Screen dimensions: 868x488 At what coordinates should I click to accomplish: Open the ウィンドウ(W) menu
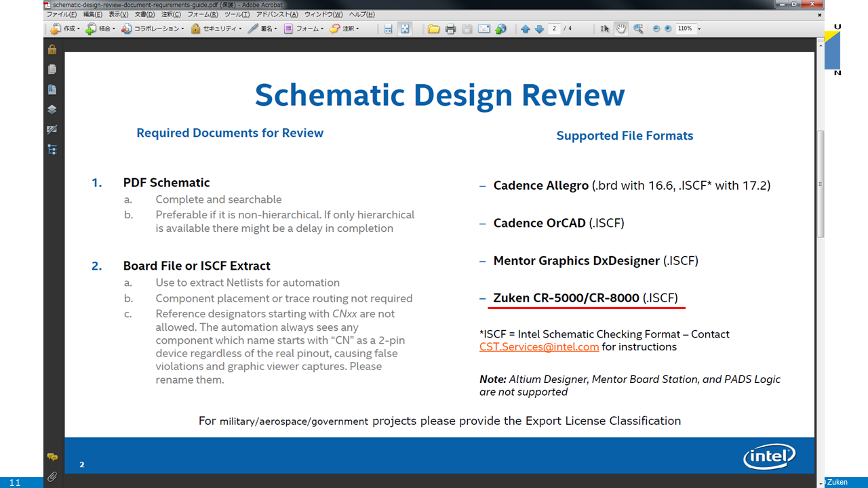pos(323,14)
